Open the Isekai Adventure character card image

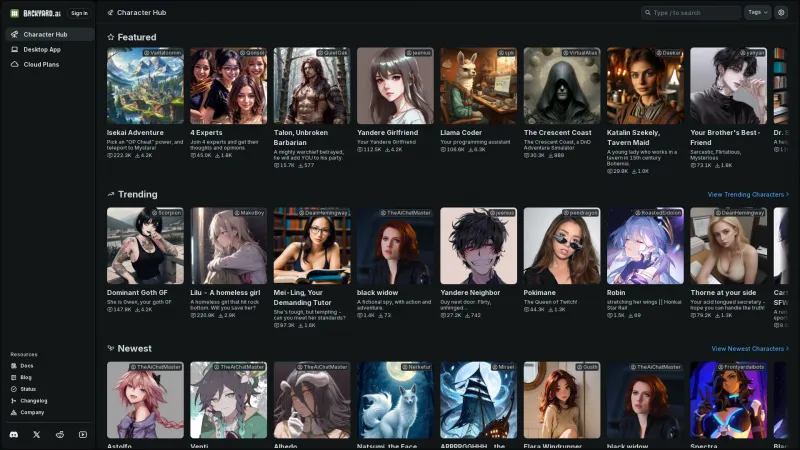pyautogui.click(x=145, y=86)
